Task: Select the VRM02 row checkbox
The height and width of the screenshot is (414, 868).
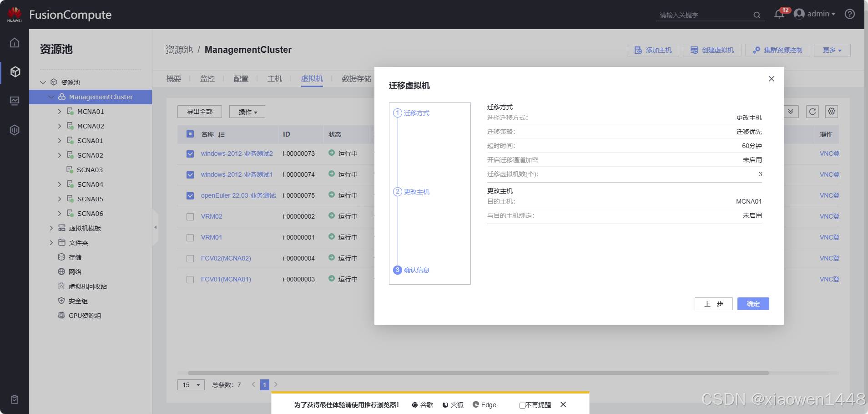Action: pos(190,217)
